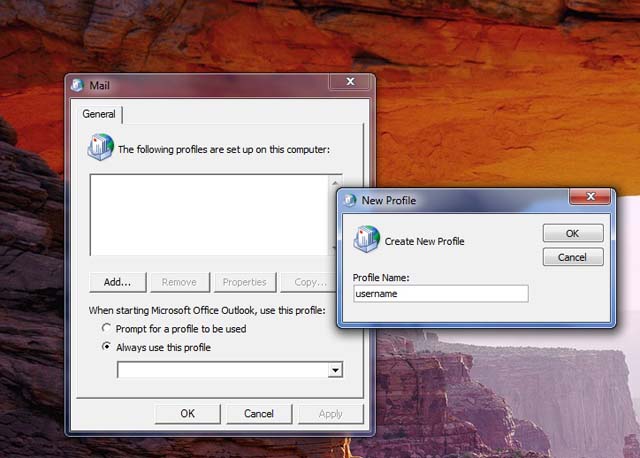The height and width of the screenshot is (458, 640).
Task: Click the New Profile title bar icon
Action: (x=349, y=200)
